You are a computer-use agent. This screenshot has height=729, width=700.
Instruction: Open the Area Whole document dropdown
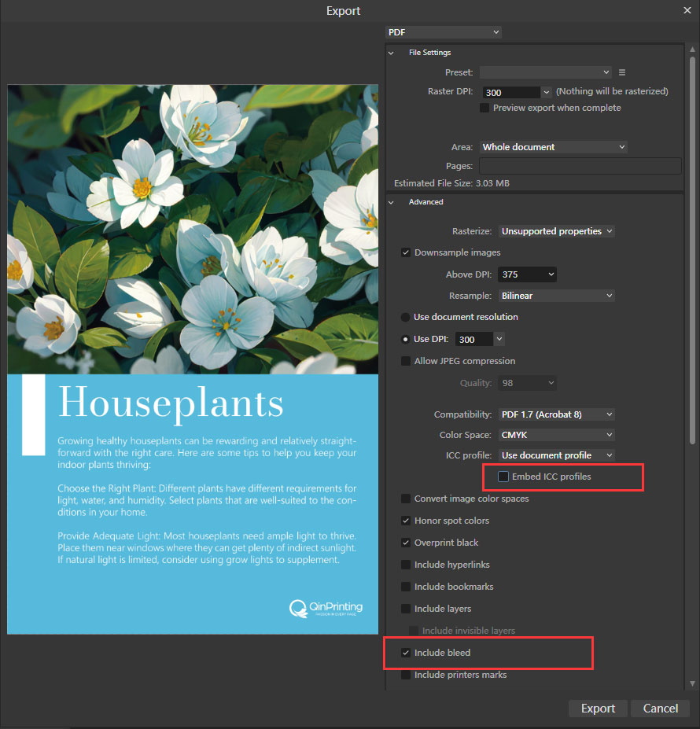click(x=553, y=147)
